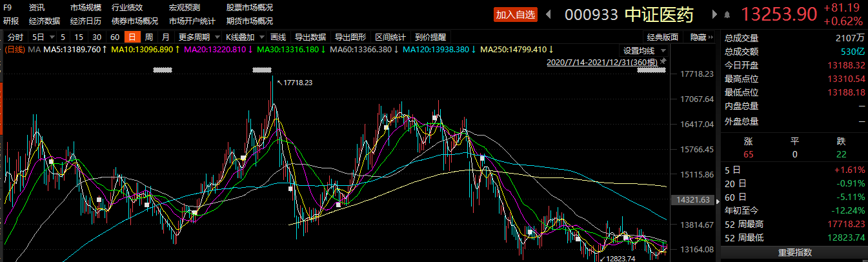868x262 pixels.
Task: Go to the previous security with left arrow
Action: click(x=549, y=14)
